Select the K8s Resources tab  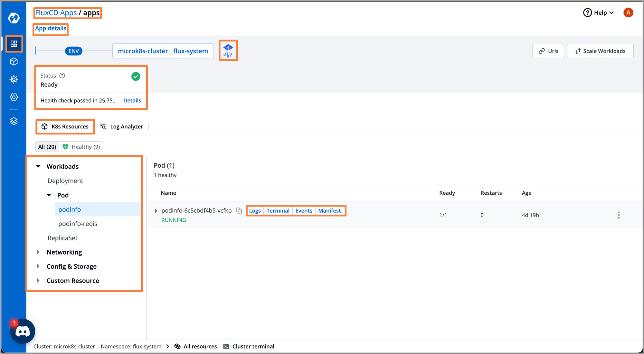pos(64,126)
